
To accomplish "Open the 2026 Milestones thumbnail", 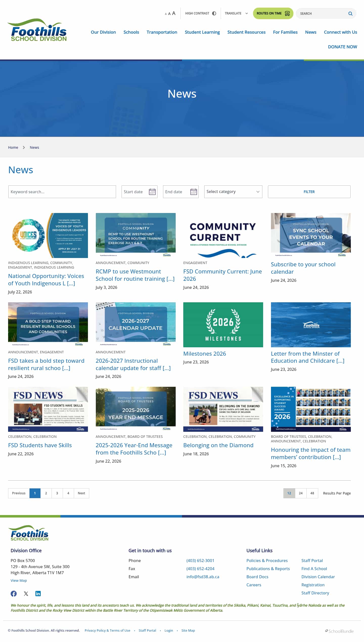I will click(223, 325).
